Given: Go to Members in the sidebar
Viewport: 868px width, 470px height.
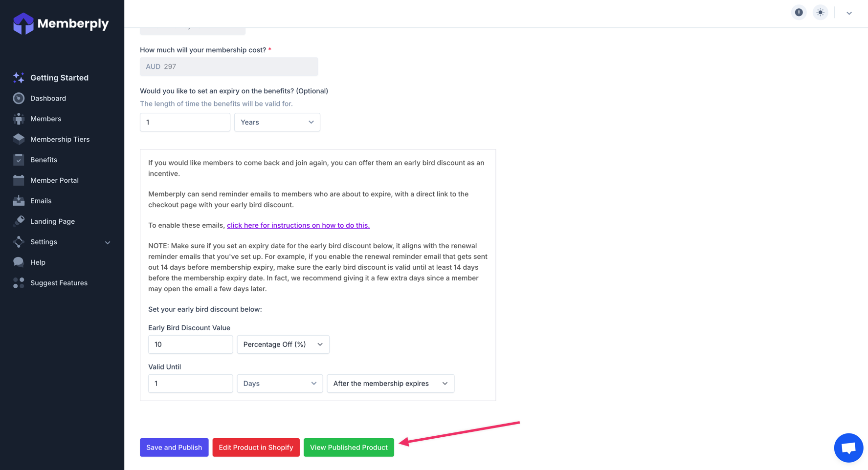Looking at the screenshot, I should tap(45, 119).
